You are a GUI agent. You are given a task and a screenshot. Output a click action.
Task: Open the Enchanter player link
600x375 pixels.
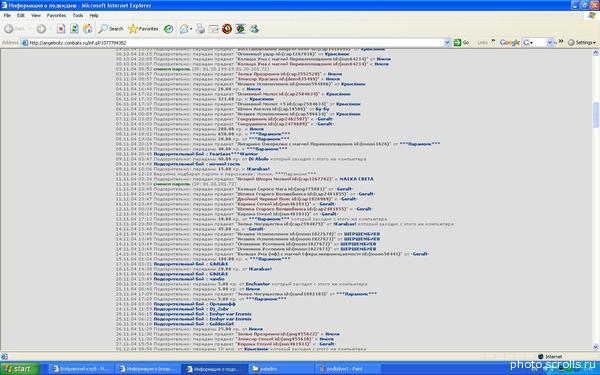point(258,284)
